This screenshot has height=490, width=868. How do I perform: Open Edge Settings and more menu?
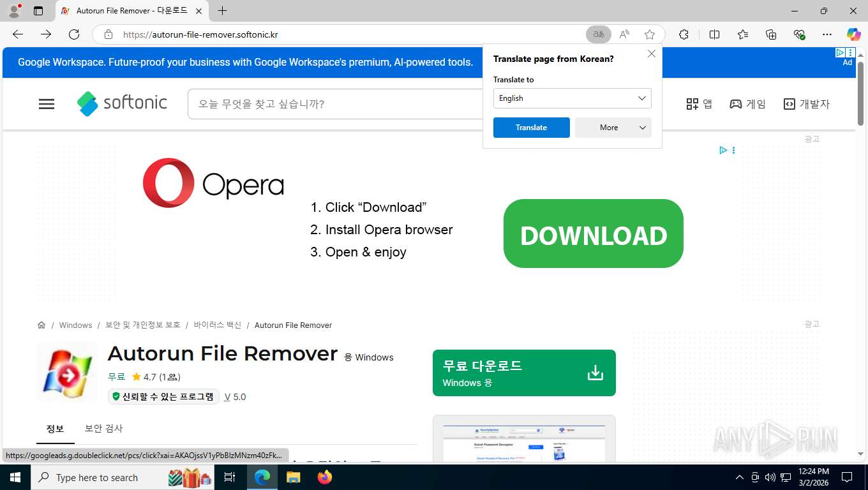(827, 34)
